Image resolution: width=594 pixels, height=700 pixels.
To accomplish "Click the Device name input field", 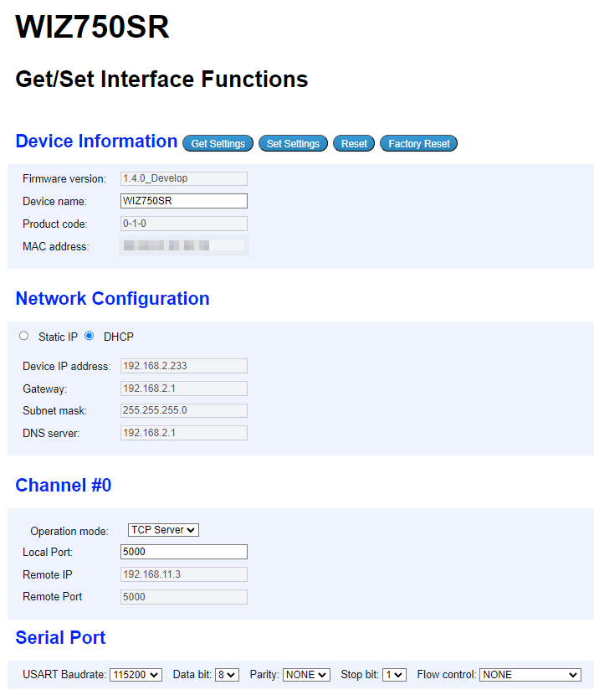I will point(183,201).
